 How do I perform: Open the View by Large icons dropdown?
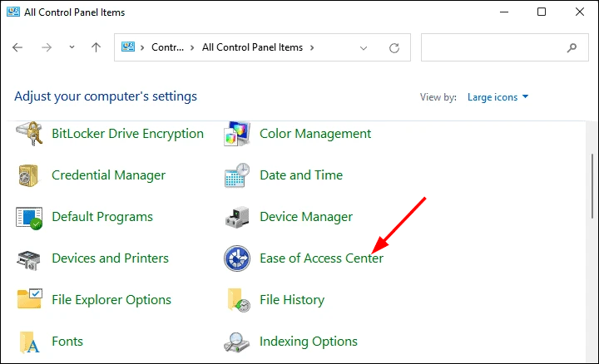point(498,97)
